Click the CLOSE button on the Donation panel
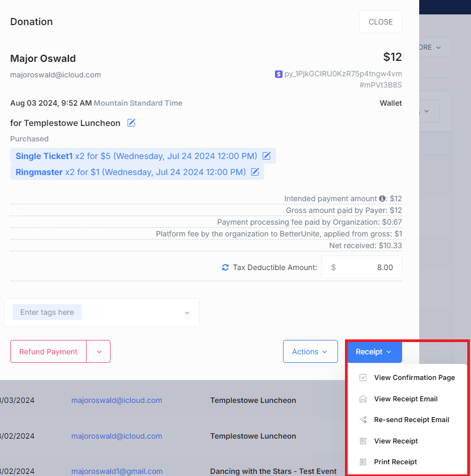Image resolution: width=471 pixels, height=476 pixels. click(380, 21)
